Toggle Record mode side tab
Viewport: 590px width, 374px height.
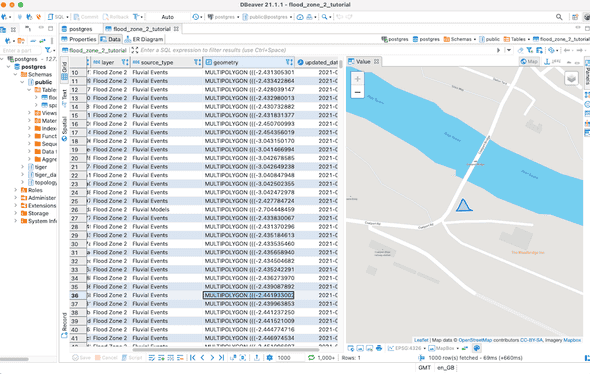[x=64, y=325]
